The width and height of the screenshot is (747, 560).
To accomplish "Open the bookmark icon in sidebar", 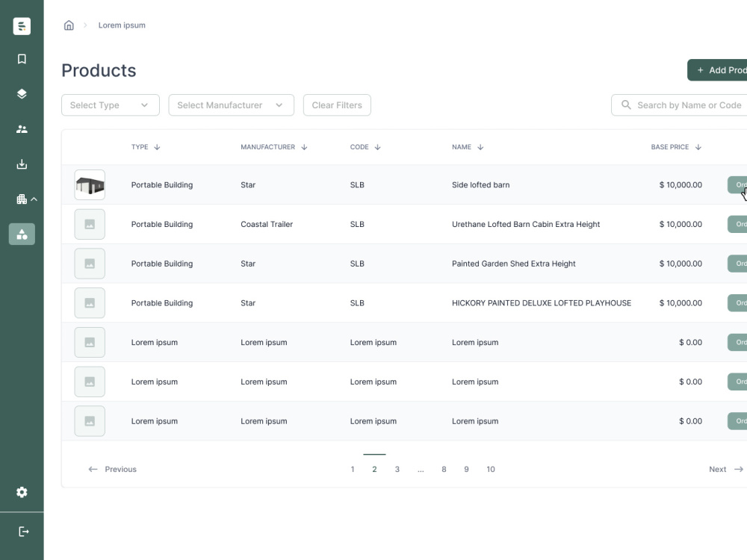I will tap(22, 59).
